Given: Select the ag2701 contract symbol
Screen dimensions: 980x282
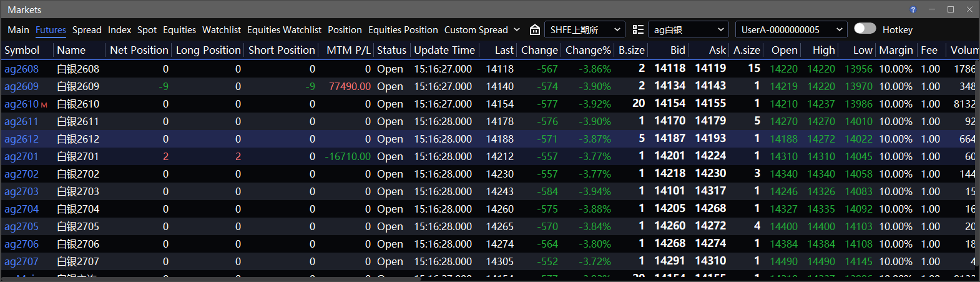Looking at the screenshot, I should tap(21, 156).
